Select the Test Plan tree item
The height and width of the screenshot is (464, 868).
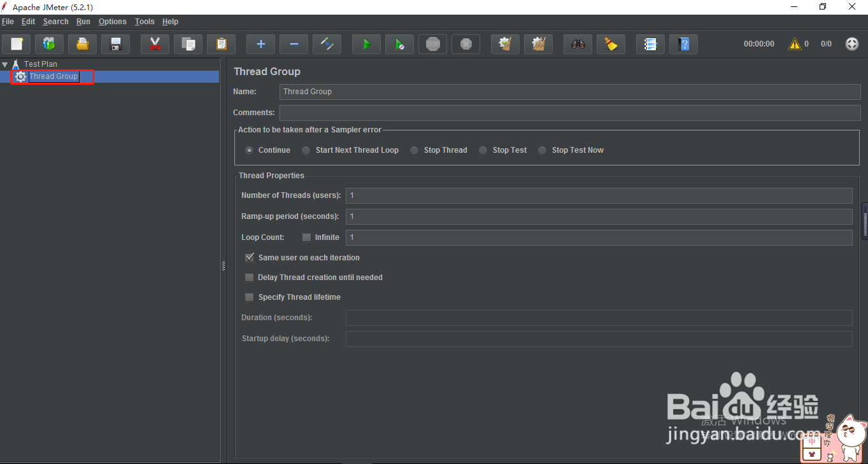coord(41,64)
